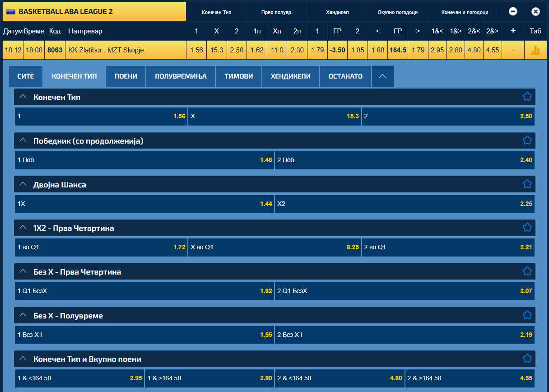Add star to Без Х - Прва Четвртина
This screenshot has height=392, width=549.
pyautogui.click(x=527, y=271)
